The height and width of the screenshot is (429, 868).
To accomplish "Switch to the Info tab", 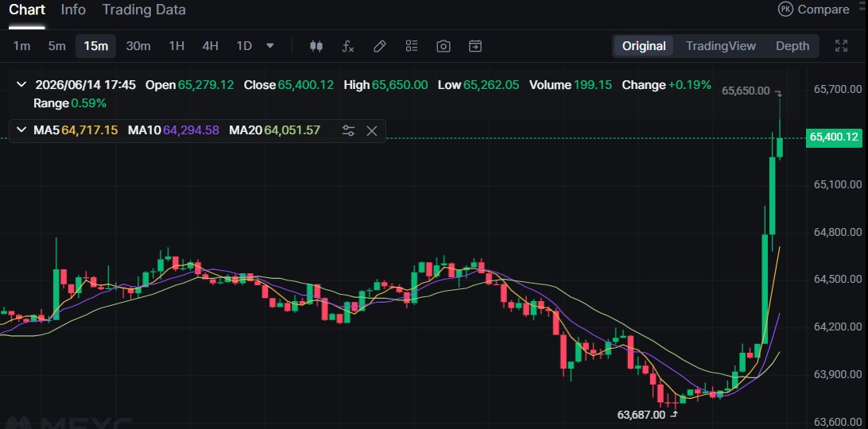I will click(x=73, y=10).
